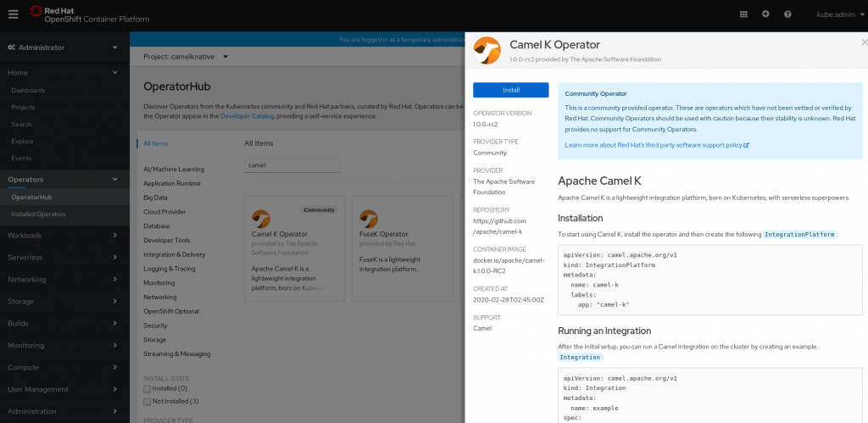
Task: Expand the Workloads navigation section
Action: [64, 235]
